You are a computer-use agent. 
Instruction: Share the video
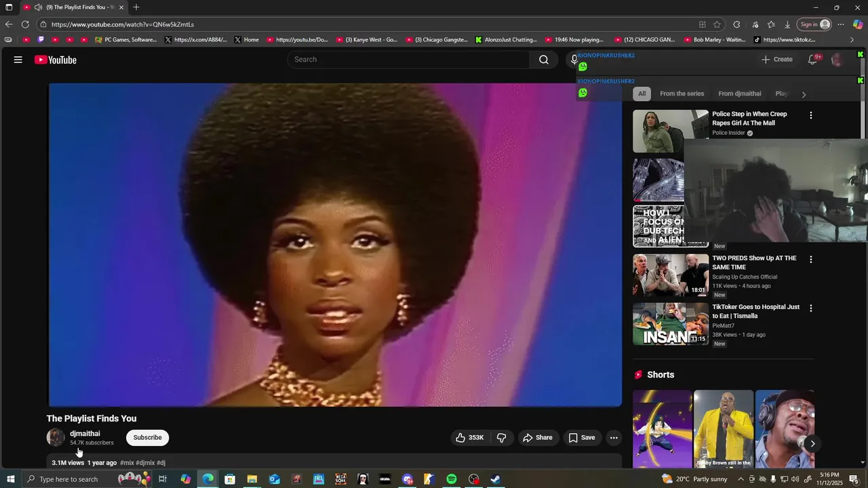538,438
